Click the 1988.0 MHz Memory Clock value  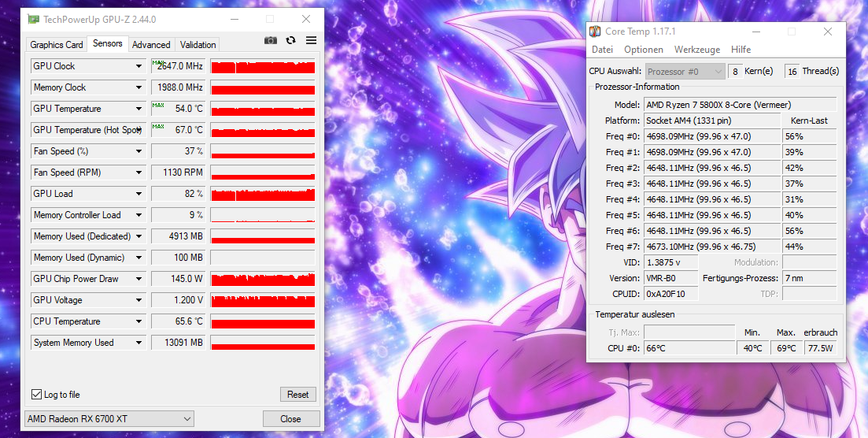(x=178, y=87)
